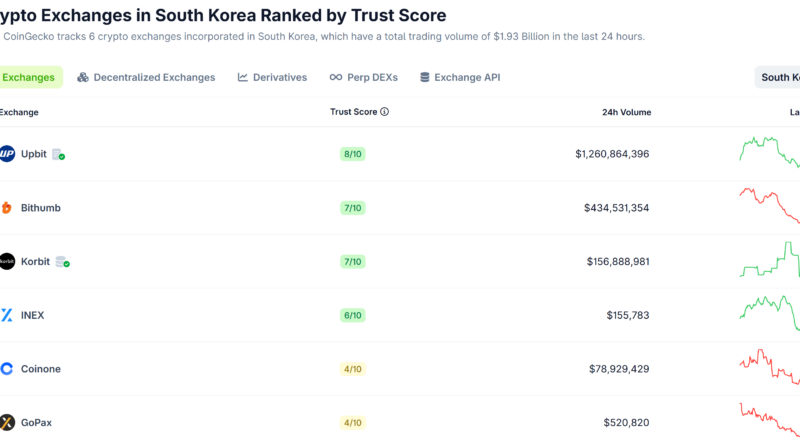Select the Perp DEXs tab
The image size is (800, 445).
click(363, 77)
